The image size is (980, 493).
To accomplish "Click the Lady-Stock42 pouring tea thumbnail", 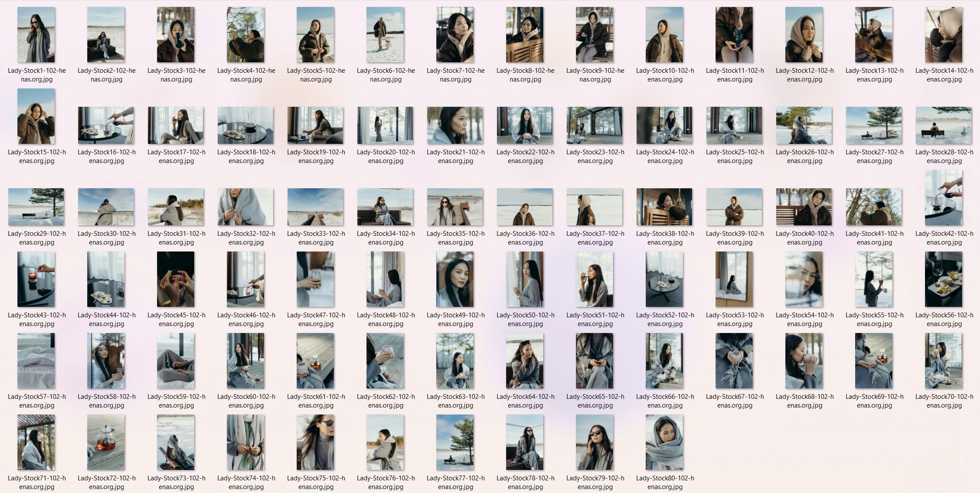I will pos(944,197).
